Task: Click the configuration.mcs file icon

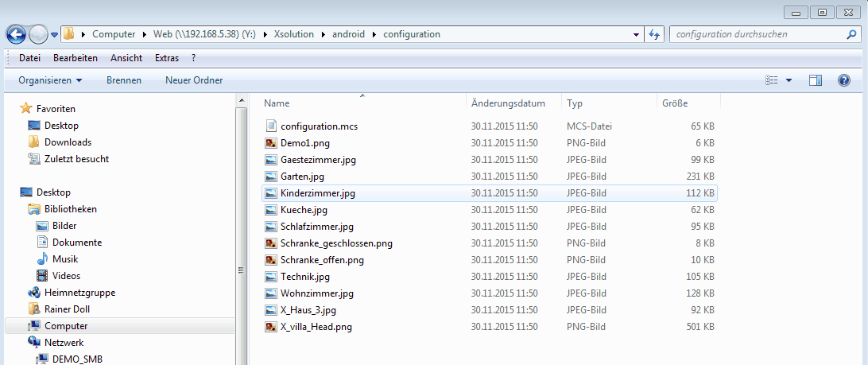Action: 271,126
